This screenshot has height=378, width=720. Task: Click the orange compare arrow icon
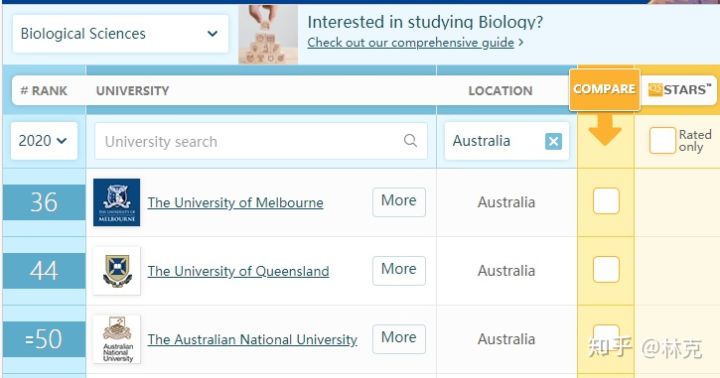605,130
